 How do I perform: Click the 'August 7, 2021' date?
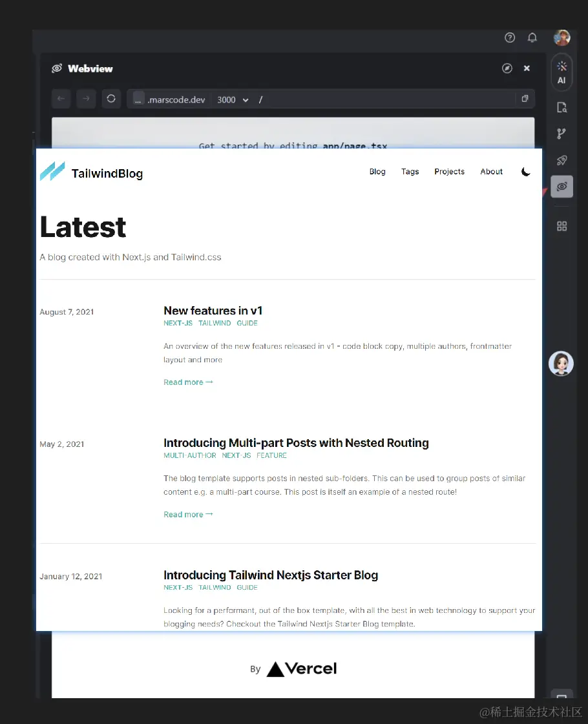point(67,312)
